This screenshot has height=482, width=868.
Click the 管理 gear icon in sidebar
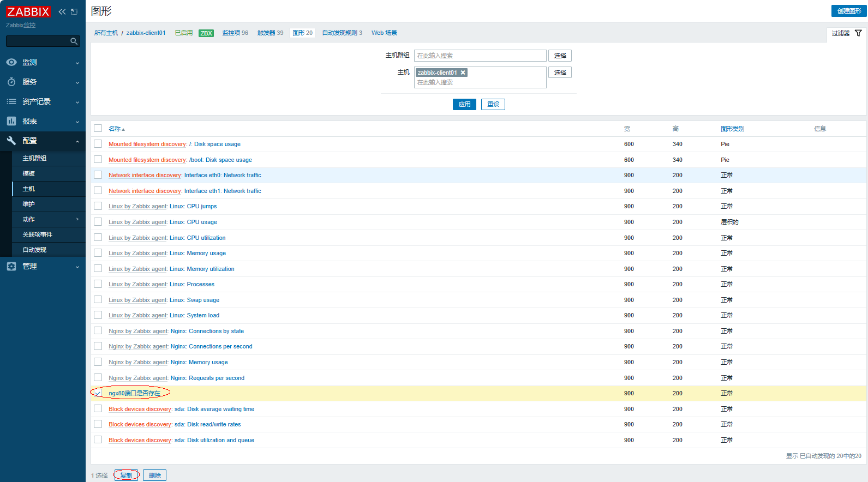coord(11,266)
